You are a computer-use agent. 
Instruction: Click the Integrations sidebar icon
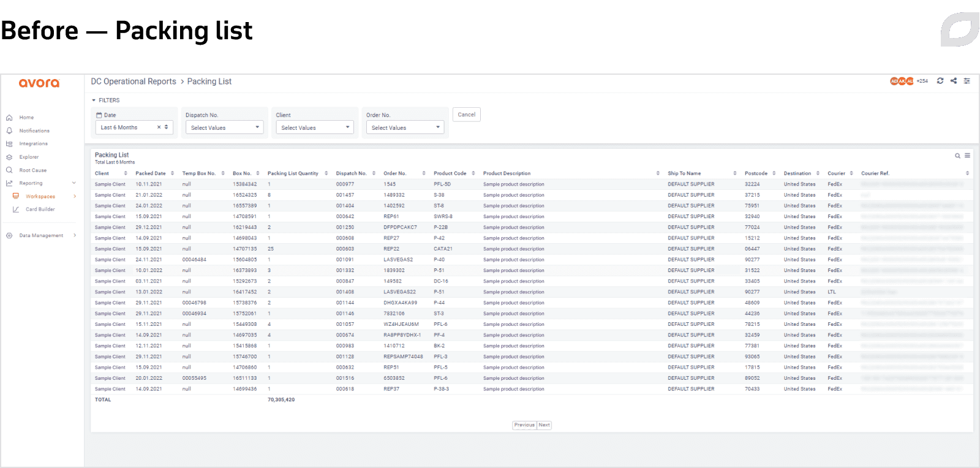9,144
